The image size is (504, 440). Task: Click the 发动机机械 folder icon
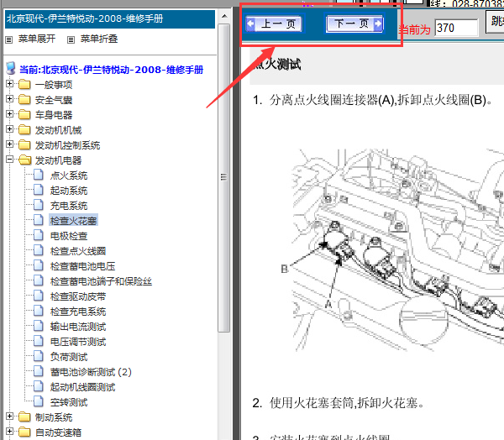24,130
